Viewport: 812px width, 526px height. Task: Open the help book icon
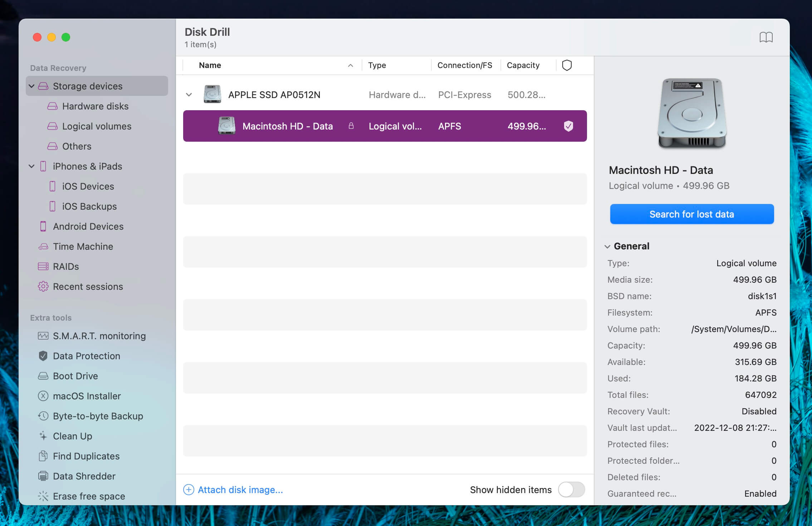766,37
